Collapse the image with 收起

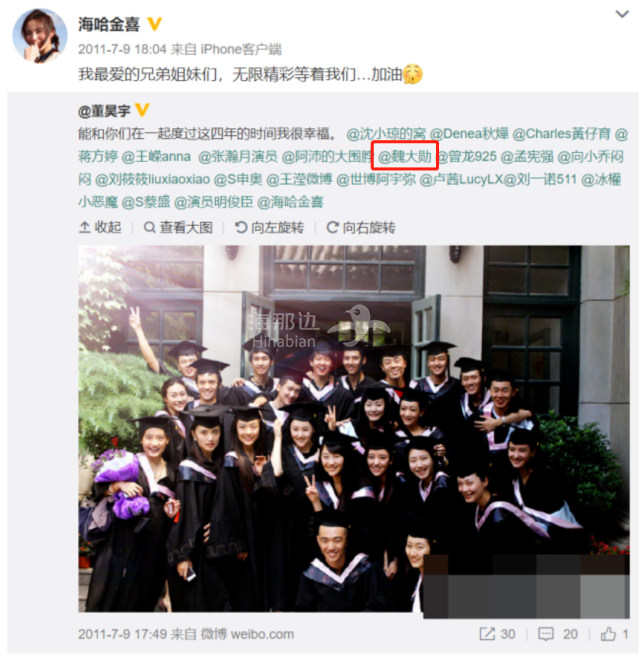click(100, 228)
